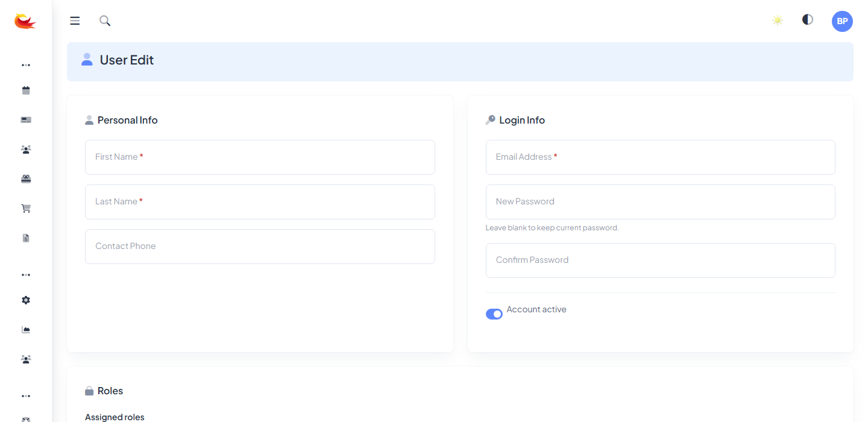Focus the New Password field
Viewport: 868px width, 422px height.
point(661,202)
